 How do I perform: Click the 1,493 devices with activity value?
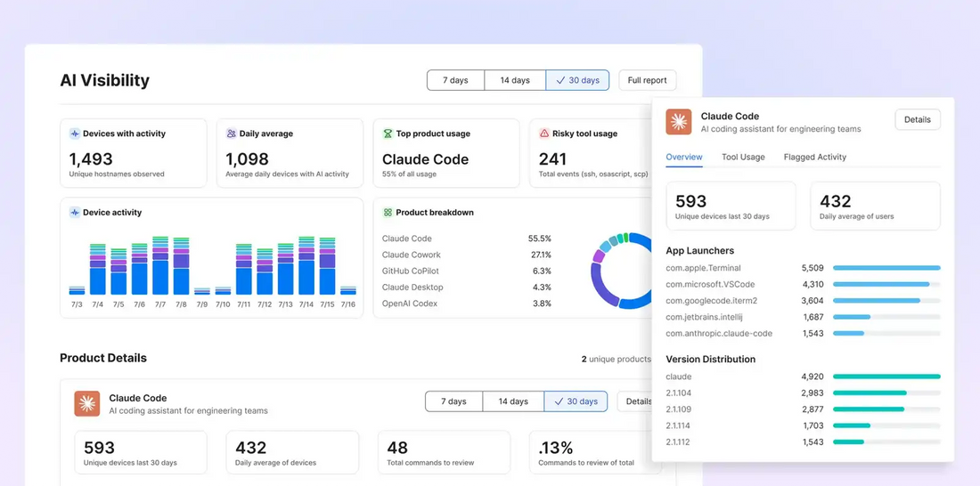pyautogui.click(x=91, y=159)
